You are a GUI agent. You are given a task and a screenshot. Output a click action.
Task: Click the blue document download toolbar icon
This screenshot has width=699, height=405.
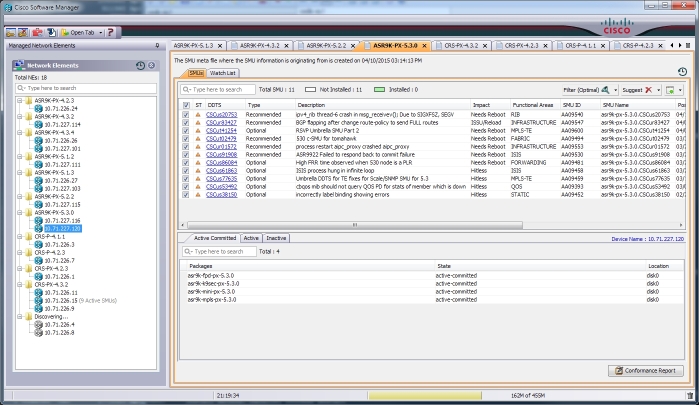click(52, 33)
